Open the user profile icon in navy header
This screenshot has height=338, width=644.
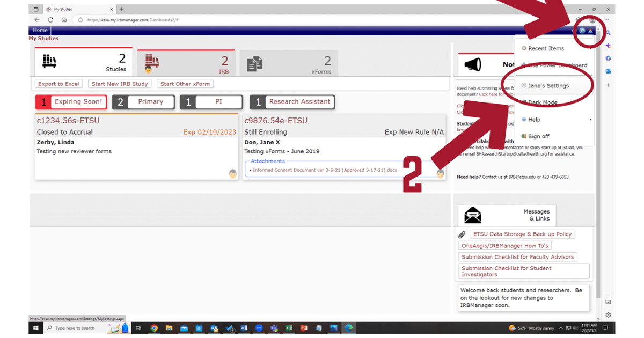click(590, 30)
